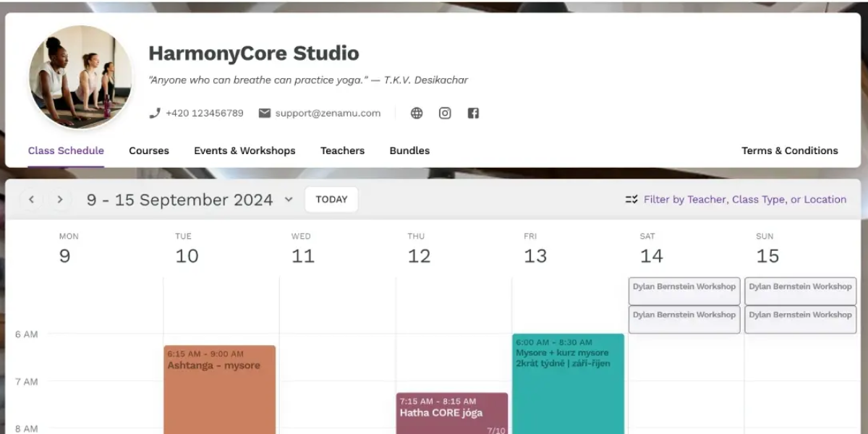This screenshot has width=868, height=434.
Task: Open Terms & Conditions
Action: tap(789, 150)
